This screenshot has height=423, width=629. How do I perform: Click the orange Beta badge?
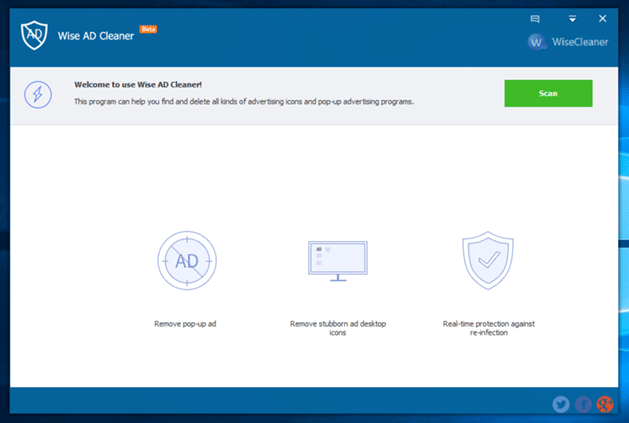click(148, 29)
